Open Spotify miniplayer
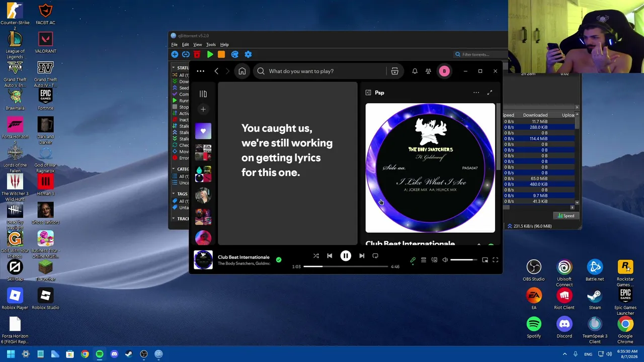644x362 pixels. pos(485,260)
